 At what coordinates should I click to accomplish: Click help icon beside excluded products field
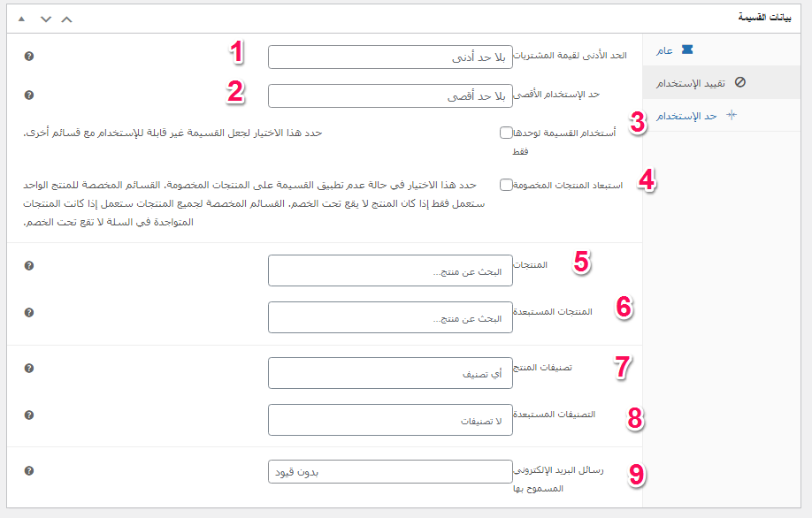29,312
